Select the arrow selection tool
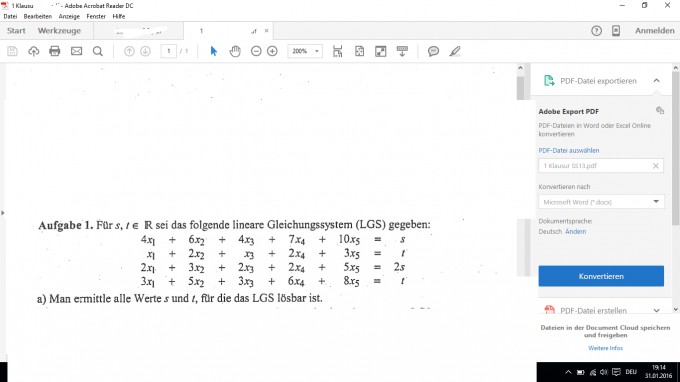Viewport: 680px width, 382px height. [x=213, y=51]
